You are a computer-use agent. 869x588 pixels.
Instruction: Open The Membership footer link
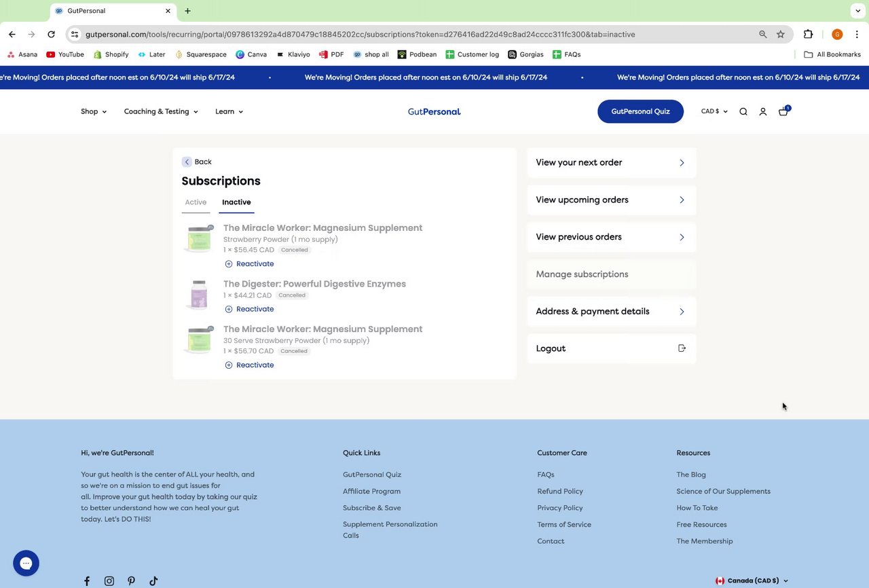[705, 541]
